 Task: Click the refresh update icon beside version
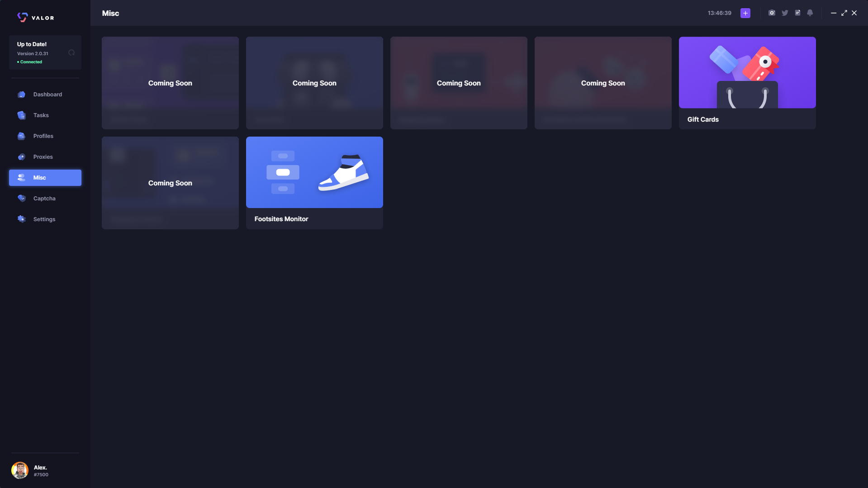[x=71, y=53]
